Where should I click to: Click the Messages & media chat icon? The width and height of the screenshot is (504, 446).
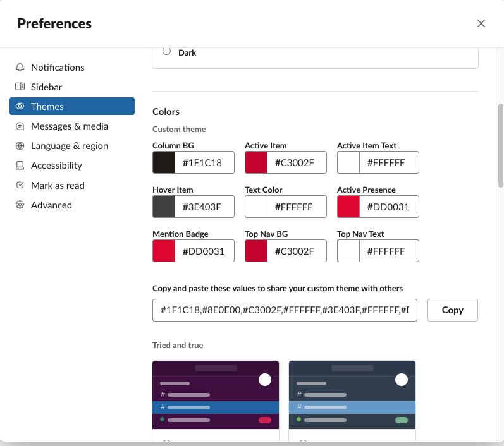[x=20, y=126]
